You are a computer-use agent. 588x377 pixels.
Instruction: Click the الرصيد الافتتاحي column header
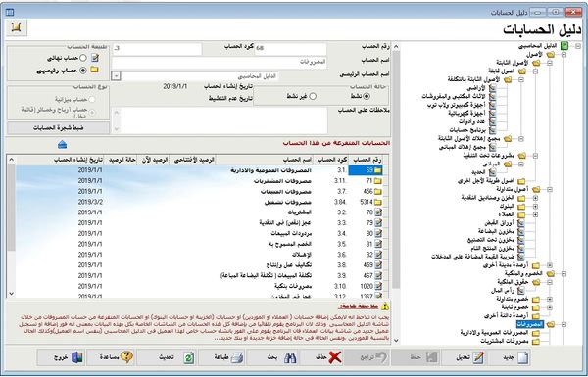point(192,160)
